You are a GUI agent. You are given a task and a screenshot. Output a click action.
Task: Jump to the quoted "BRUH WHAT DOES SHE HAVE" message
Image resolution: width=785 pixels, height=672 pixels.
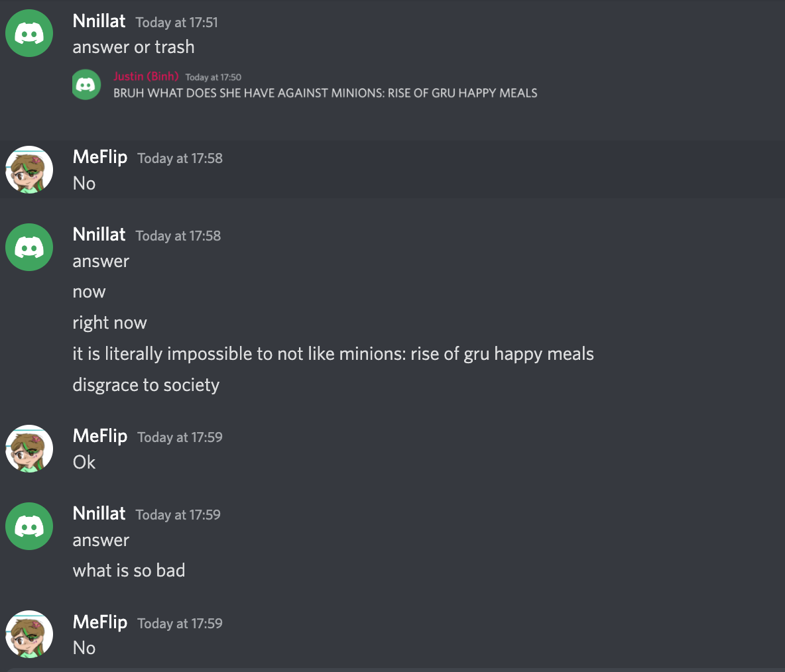point(325,93)
